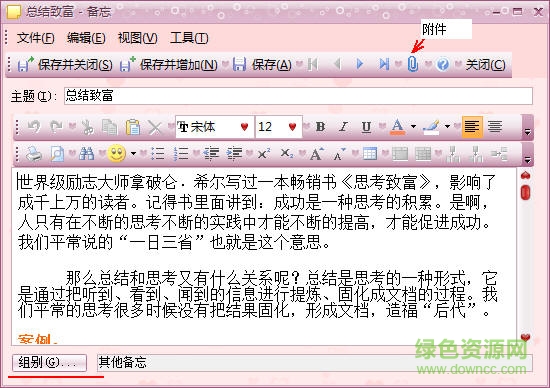Click the 其他备忘 group field

coord(315,362)
